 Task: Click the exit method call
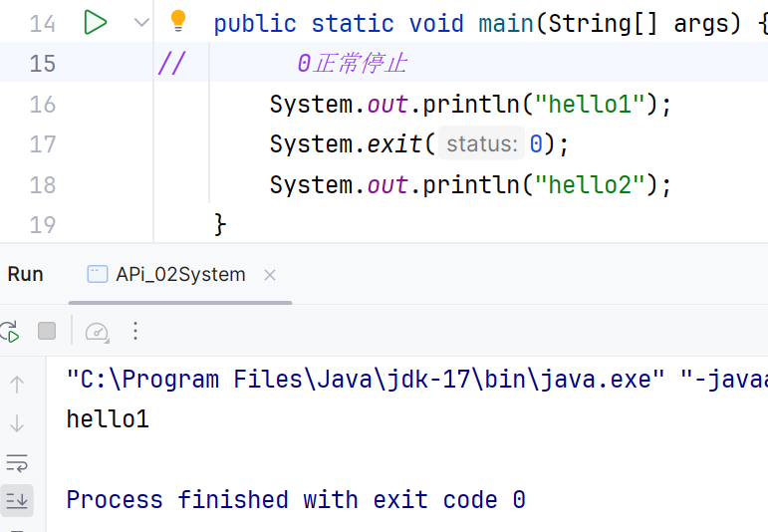(394, 144)
